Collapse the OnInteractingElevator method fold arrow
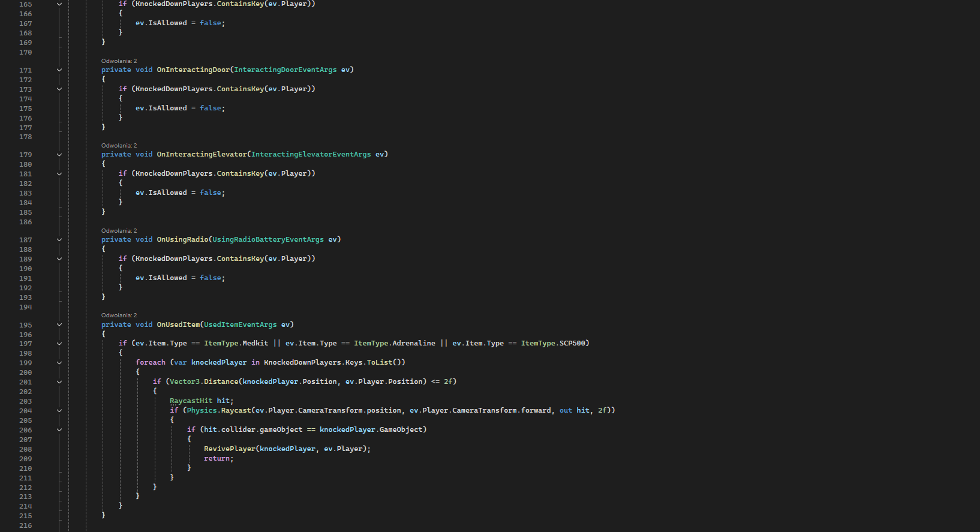Image resolution: width=980 pixels, height=532 pixels. [59, 155]
